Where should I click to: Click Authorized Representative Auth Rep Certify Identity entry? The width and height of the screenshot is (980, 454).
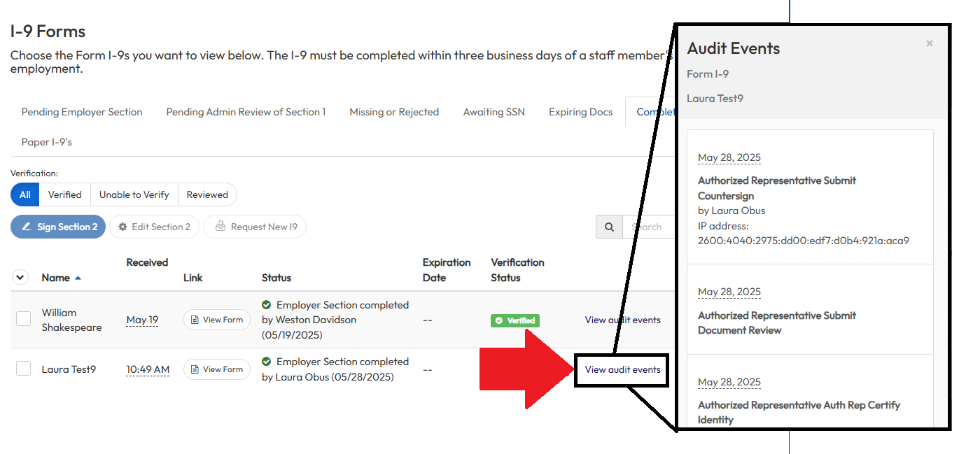pos(799,412)
